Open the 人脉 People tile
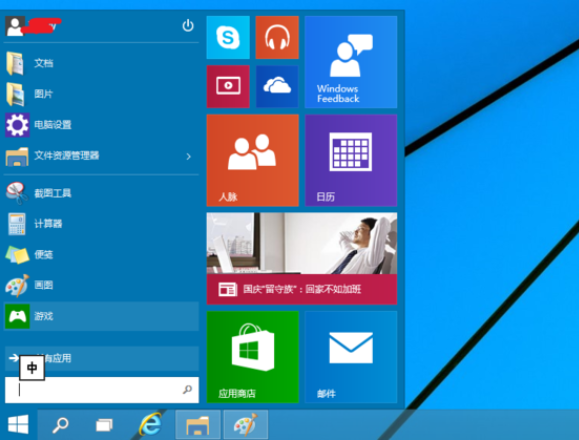The height and width of the screenshot is (440, 579). [x=253, y=160]
